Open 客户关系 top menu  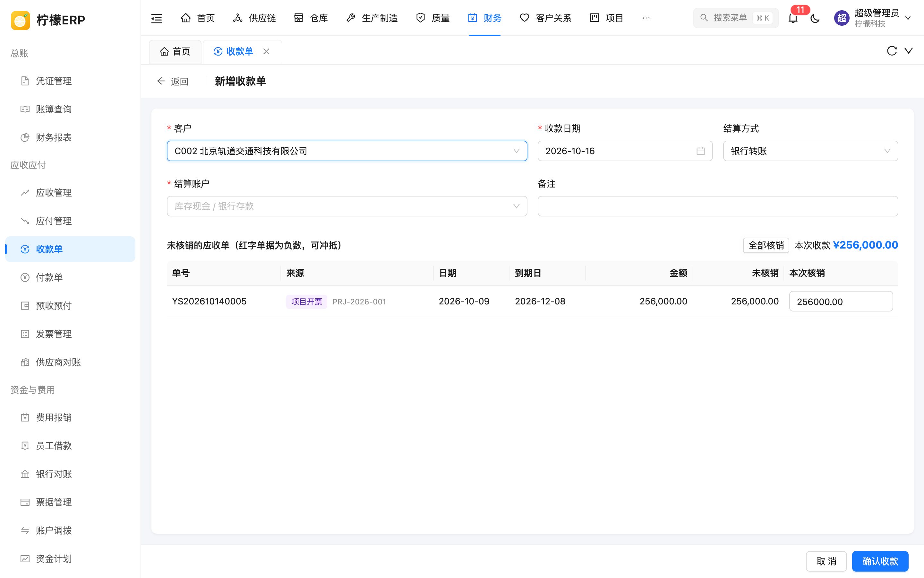click(x=546, y=18)
